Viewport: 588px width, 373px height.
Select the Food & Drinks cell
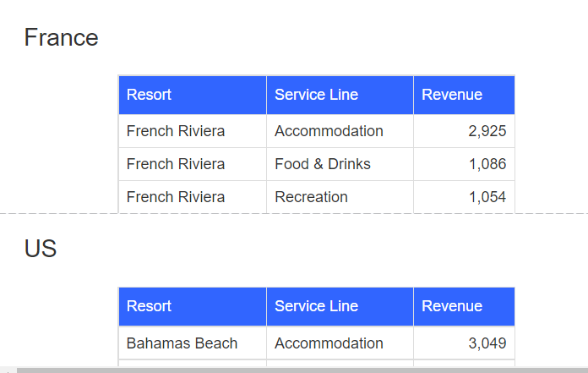coord(323,164)
